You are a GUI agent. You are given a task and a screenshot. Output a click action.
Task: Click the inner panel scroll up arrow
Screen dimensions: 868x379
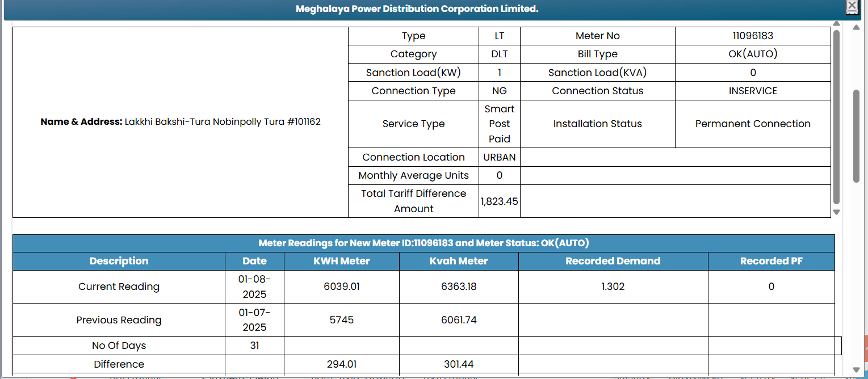click(x=836, y=24)
